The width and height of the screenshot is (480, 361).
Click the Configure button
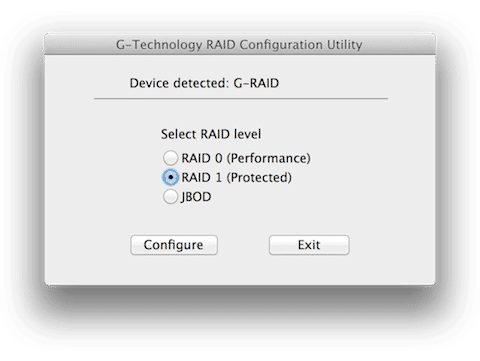(174, 245)
